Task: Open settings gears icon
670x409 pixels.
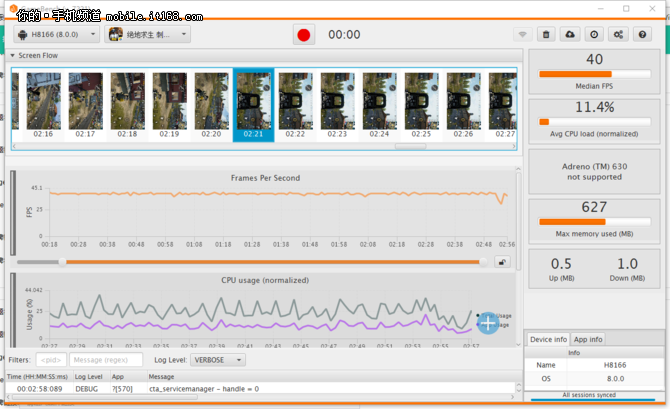Action: 618,34
